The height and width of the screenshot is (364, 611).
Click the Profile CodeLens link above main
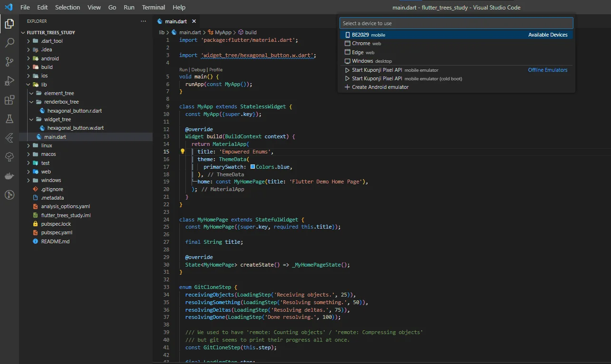tap(216, 69)
